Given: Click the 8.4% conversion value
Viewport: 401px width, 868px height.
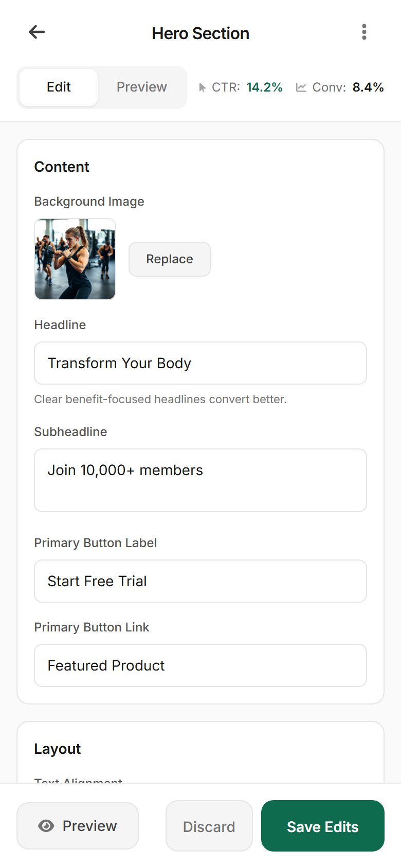Looking at the screenshot, I should click(368, 87).
